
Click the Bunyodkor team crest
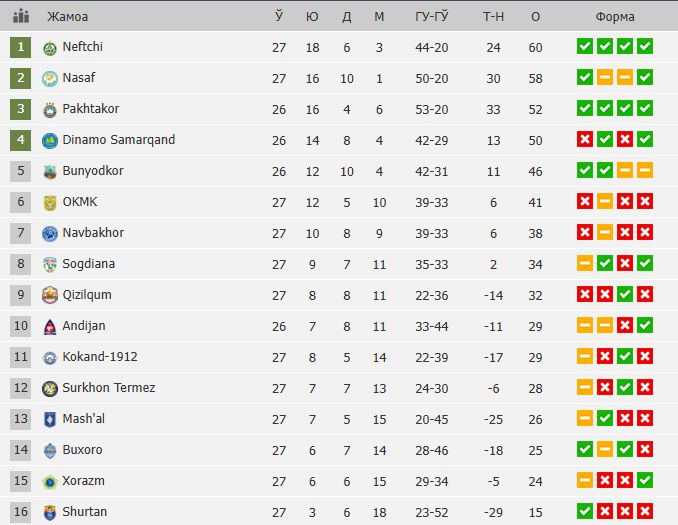click(50, 171)
